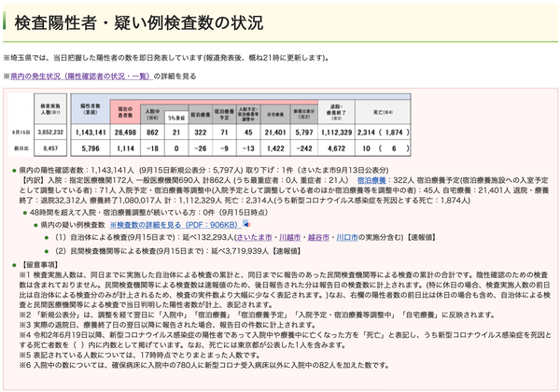
Task: Click the 21,401 cell under 自宅療養
Action: (x=275, y=133)
